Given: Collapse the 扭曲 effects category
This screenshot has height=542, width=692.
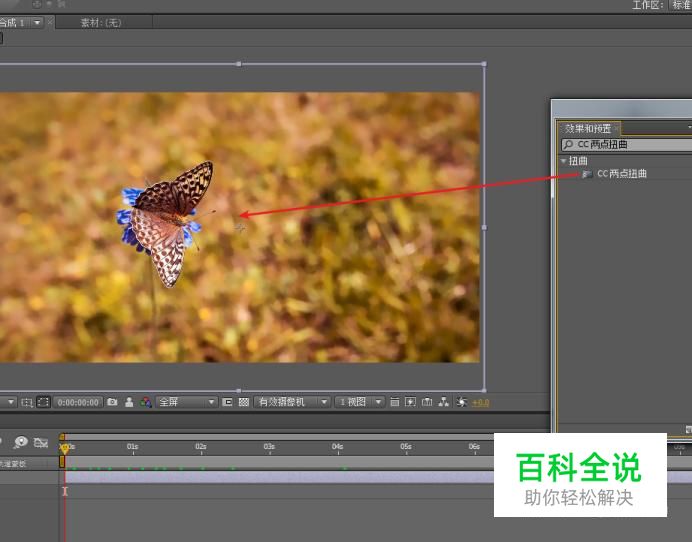Looking at the screenshot, I should (564, 161).
